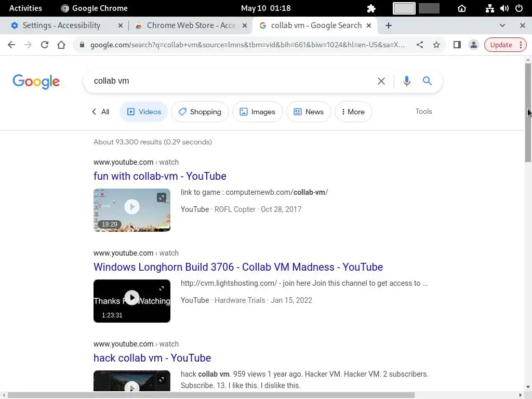Open Chrome Update menu button
Image resolution: width=532 pixels, height=399 pixels.
[505, 45]
